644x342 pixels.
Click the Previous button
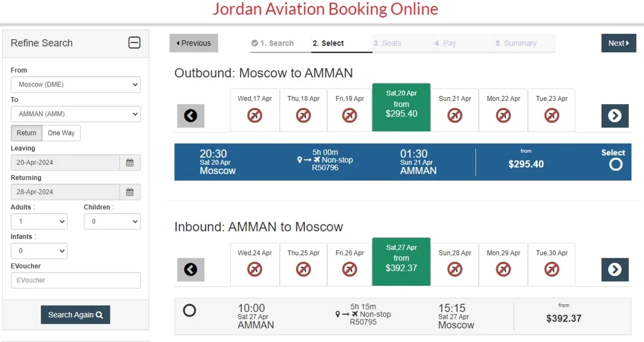coord(194,43)
